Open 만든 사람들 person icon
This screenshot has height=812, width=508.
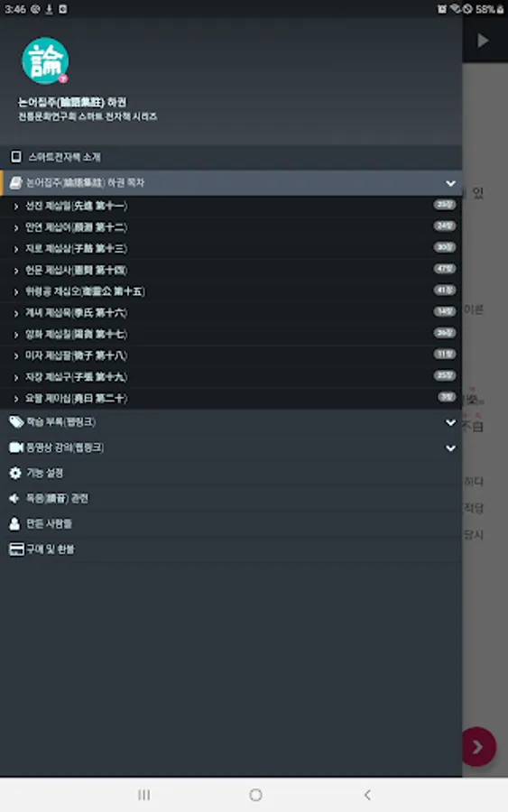pyautogui.click(x=14, y=523)
